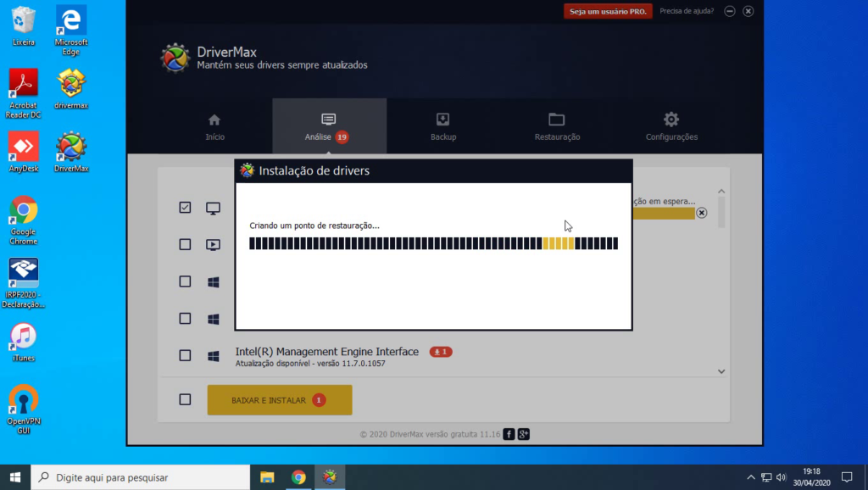Click the taskbar search field

[141, 477]
